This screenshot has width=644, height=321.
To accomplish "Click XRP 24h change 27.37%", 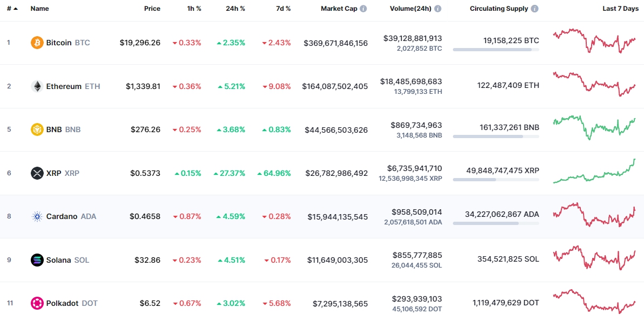I will coord(229,173).
